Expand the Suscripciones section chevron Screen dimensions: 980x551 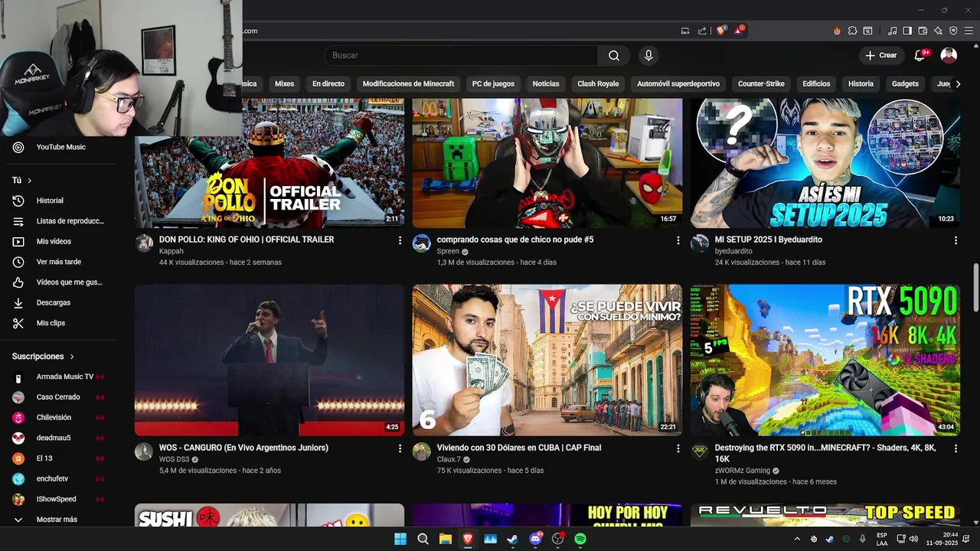click(73, 357)
